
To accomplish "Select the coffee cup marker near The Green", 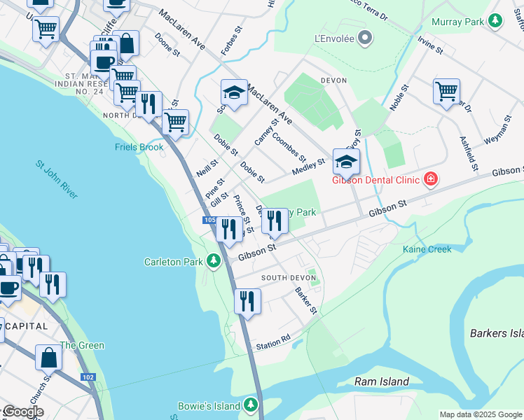I will 8,289.
